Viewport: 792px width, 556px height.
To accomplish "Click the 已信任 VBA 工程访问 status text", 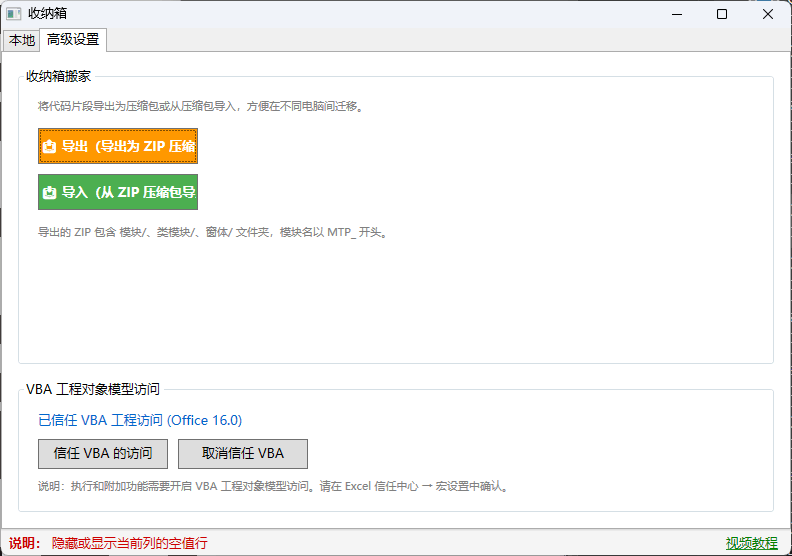I will coord(140,420).
